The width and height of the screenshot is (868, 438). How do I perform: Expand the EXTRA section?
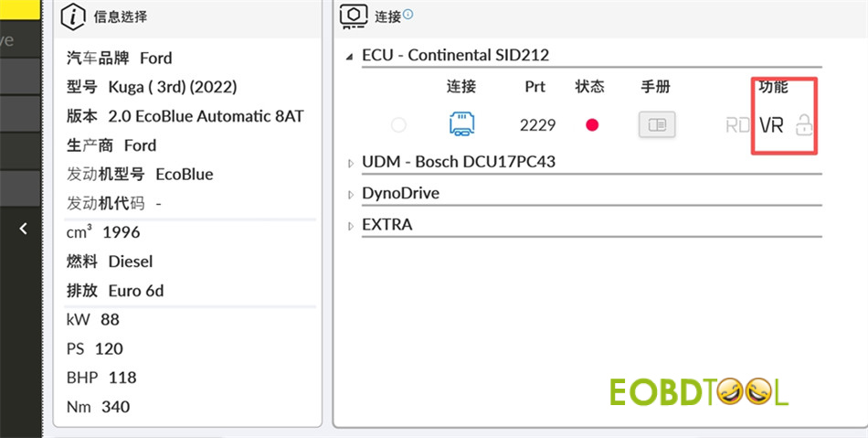click(350, 225)
